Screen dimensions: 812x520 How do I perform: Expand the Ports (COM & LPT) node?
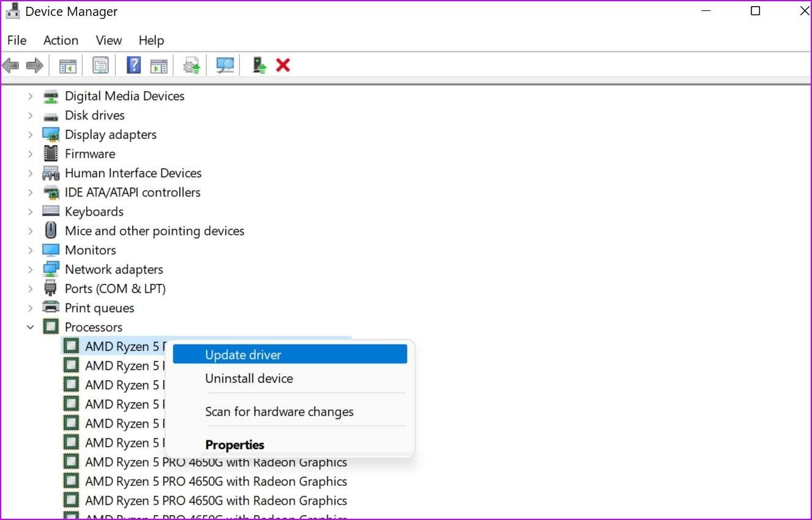point(30,288)
